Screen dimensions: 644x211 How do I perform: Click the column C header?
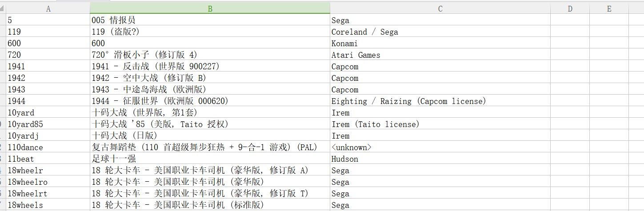pyautogui.click(x=440, y=8)
